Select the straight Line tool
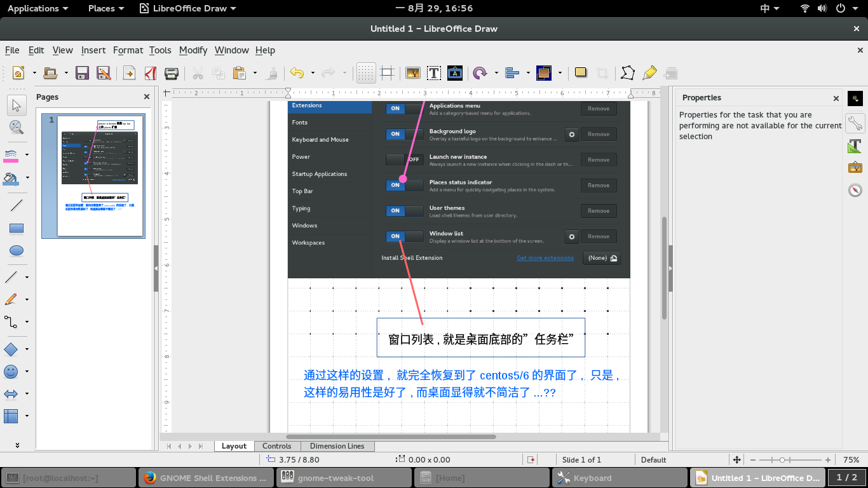 click(x=17, y=205)
